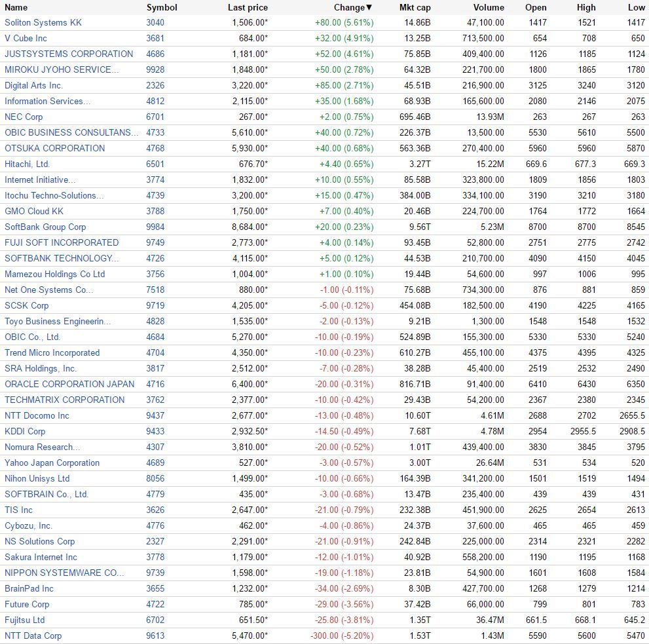The image size is (649, 644).
Task: Open Nomura Research link
Action: pos(42,447)
